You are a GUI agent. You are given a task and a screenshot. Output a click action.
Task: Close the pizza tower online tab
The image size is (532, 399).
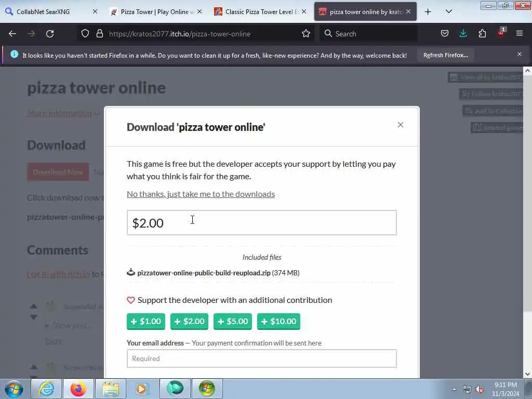pos(408,11)
